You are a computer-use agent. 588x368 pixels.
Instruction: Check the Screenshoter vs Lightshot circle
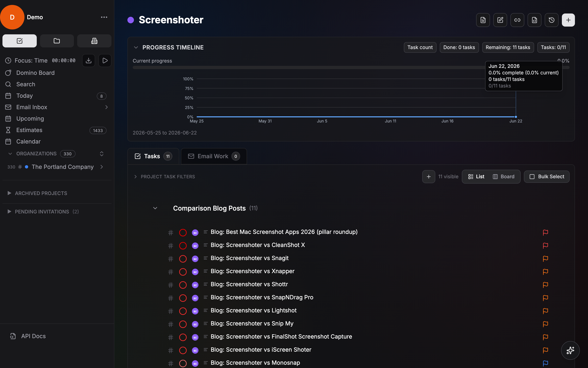[183, 311]
